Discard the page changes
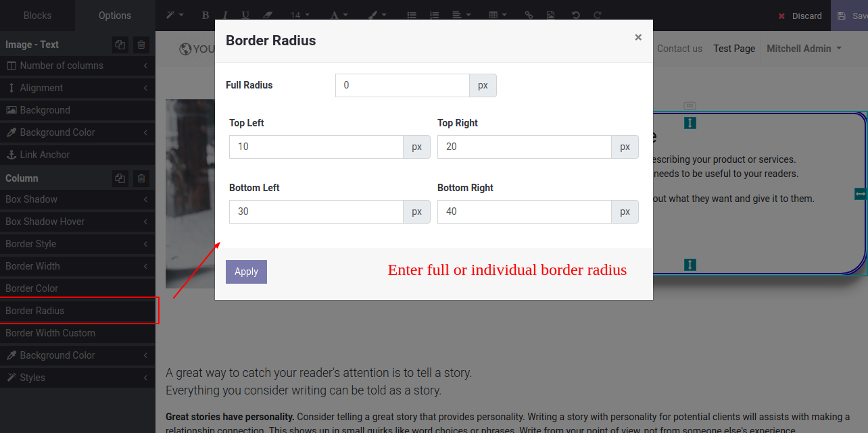 [800, 16]
